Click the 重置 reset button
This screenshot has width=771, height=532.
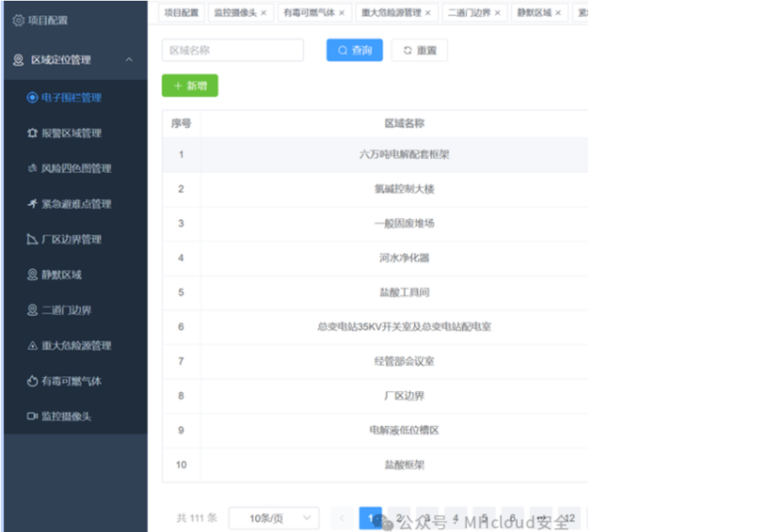pos(419,50)
